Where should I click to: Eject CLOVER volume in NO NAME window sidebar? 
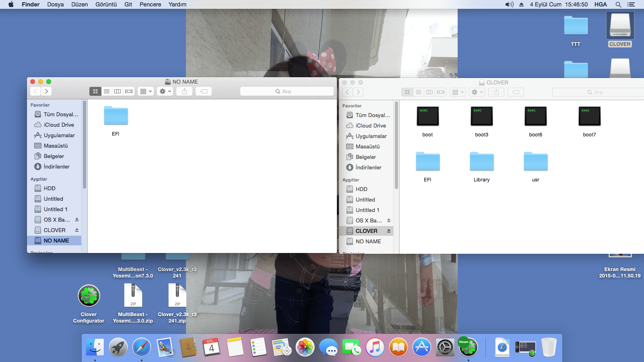click(x=77, y=230)
